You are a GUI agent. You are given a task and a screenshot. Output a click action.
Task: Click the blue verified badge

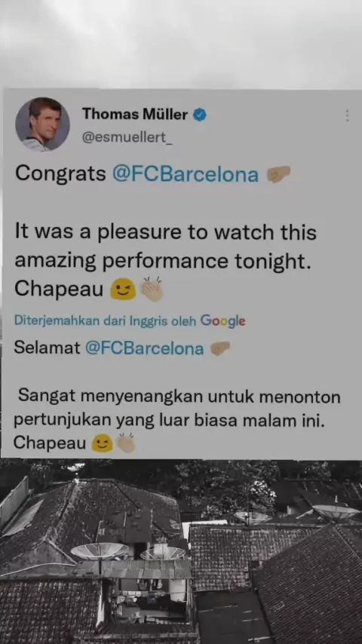[200, 115]
